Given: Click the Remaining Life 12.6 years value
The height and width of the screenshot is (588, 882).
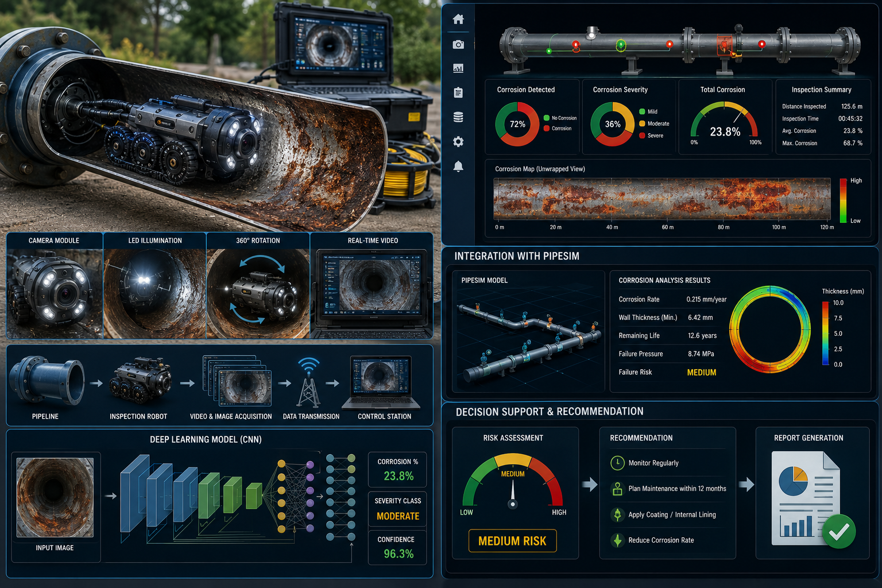Looking at the screenshot, I should pos(702,336).
